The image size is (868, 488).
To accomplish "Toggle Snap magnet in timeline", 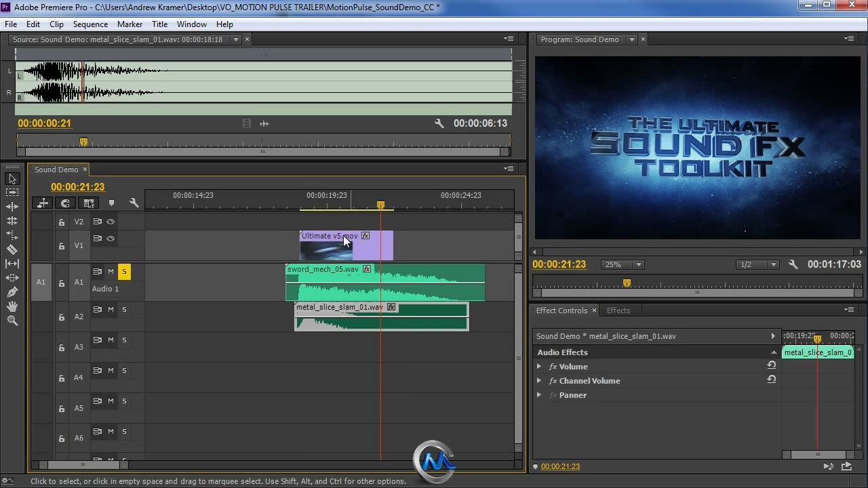I will tap(65, 203).
